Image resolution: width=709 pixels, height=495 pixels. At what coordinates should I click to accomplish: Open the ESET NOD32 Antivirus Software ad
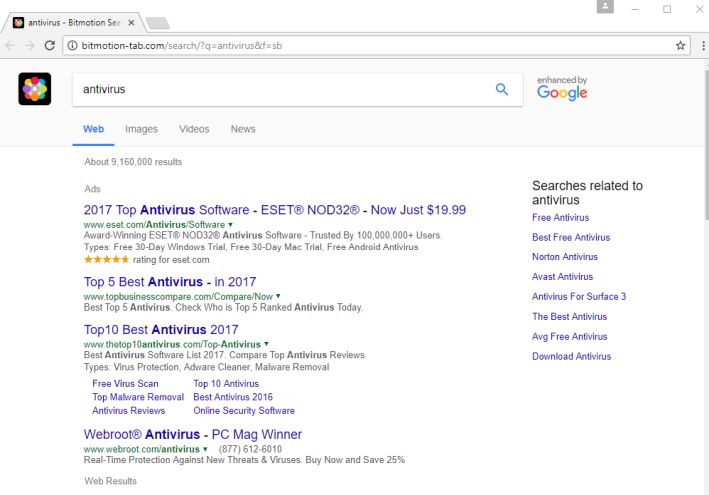[275, 210]
